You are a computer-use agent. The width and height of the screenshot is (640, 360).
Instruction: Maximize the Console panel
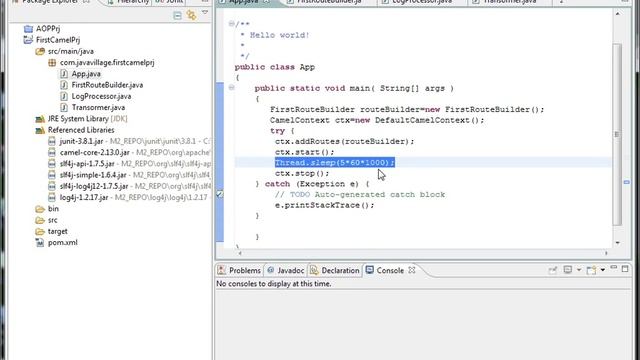[x=625, y=269]
